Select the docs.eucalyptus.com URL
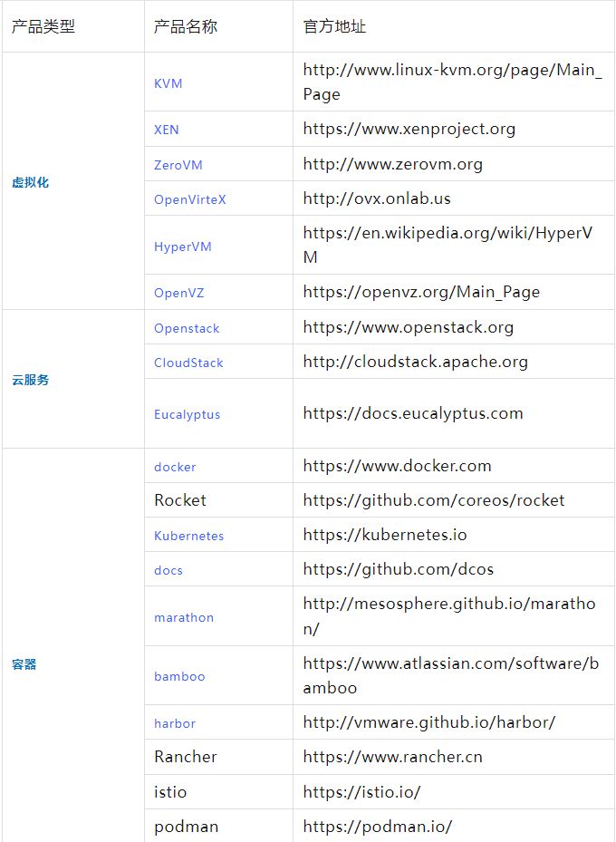 point(413,413)
